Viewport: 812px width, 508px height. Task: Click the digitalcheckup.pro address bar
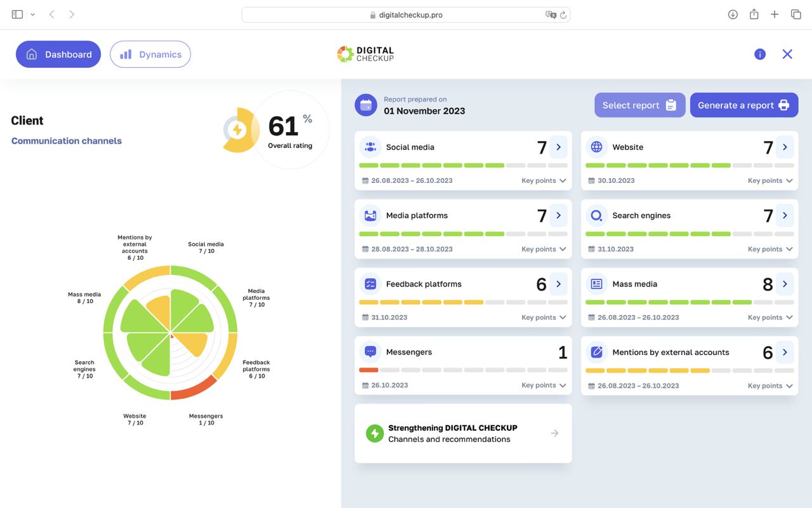point(406,15)
